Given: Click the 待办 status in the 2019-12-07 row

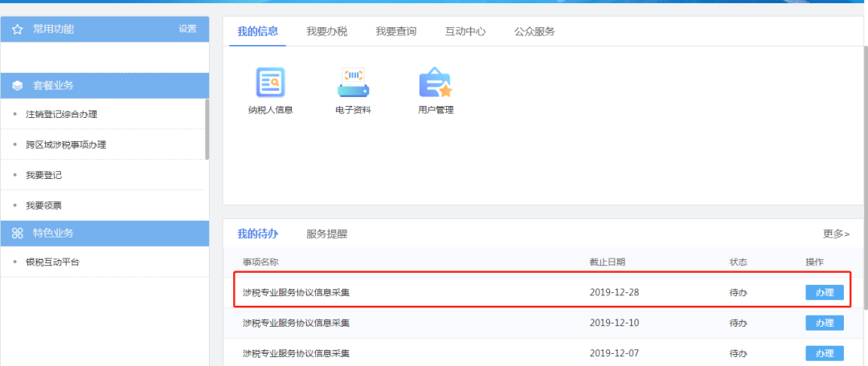Looking at the screenshot, I should [x=739, y=352].
